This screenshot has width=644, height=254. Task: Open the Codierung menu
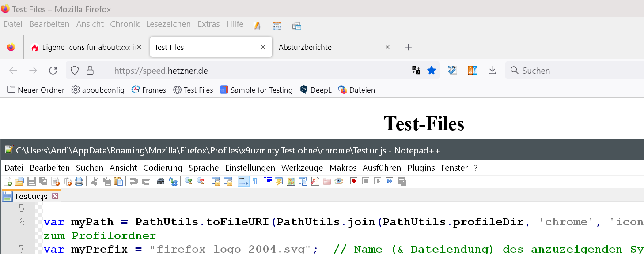coord(163,168)
